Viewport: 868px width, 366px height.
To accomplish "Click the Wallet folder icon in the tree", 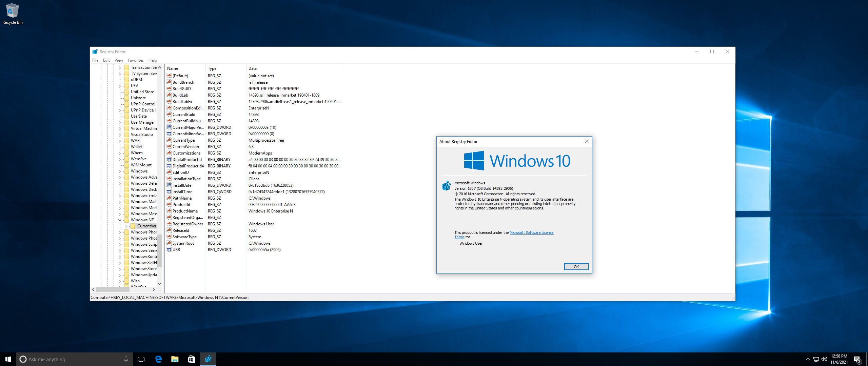I will [x=127, y=147].
